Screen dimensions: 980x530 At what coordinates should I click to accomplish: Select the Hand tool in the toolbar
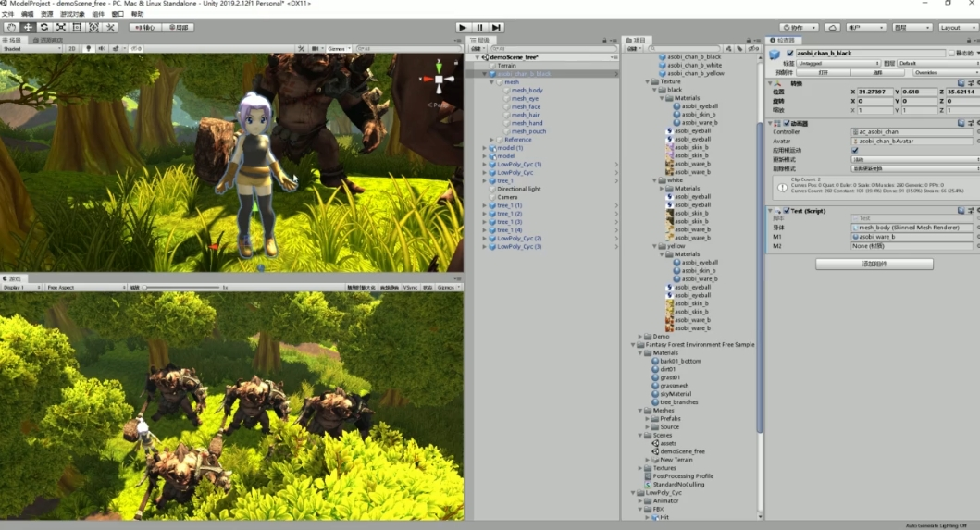tap(12, 28)
